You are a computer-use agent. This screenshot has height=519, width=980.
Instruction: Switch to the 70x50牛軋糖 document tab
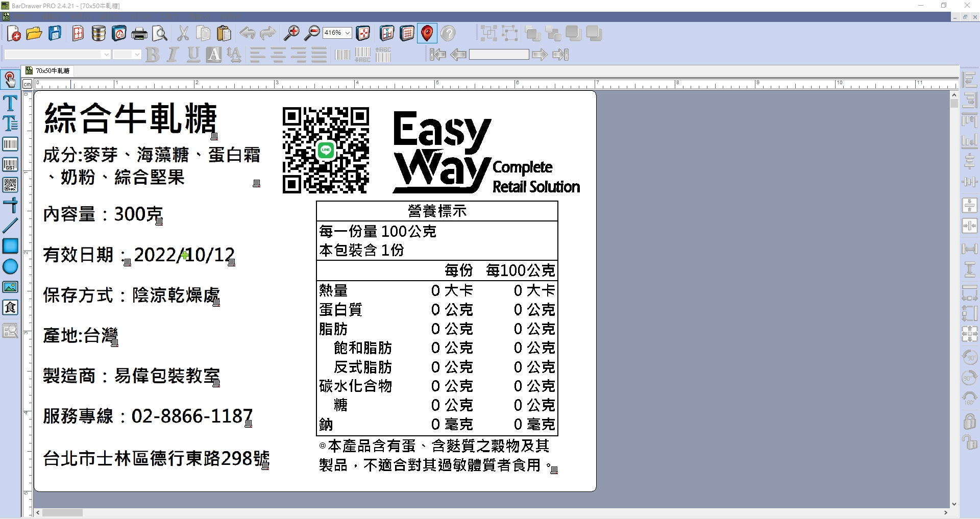[48, 71]
